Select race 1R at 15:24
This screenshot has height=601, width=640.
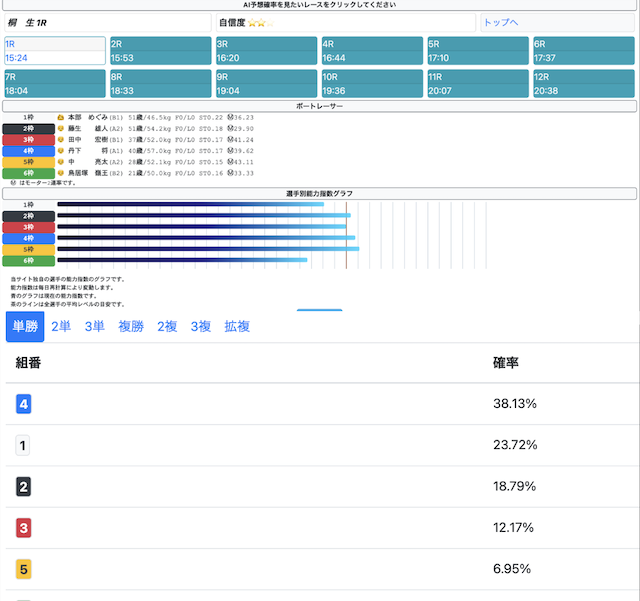(x=54, y=51)
